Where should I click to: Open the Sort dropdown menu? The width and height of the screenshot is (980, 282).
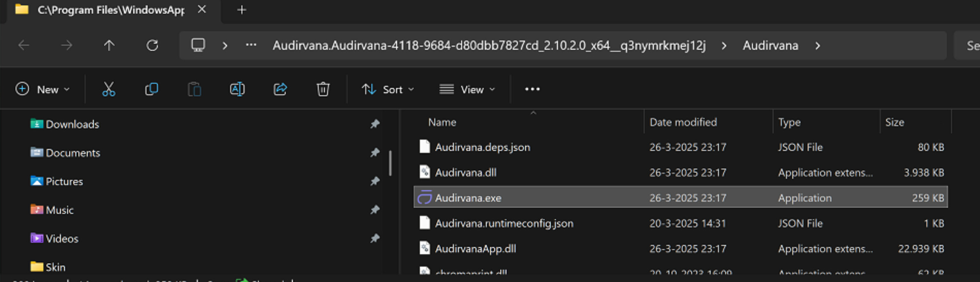[388, 89]
